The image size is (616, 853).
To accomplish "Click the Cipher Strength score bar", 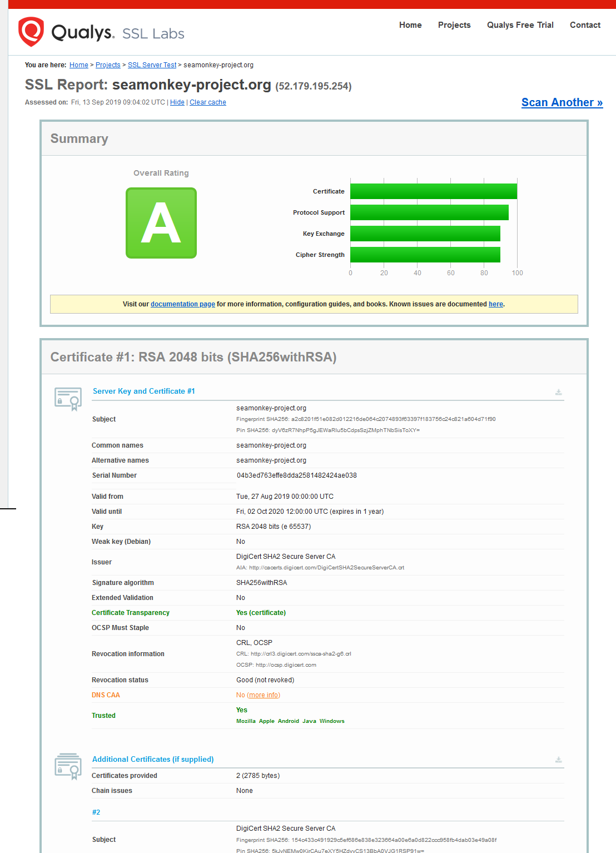I will [425, 255].
